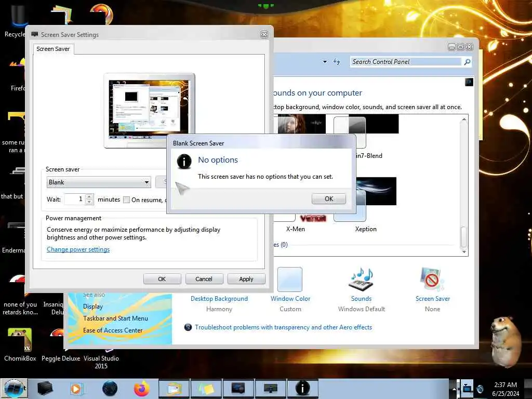Open the Sounds icon in Personalization
Screen dimensions: 532x399
click(x=361, y=279)
